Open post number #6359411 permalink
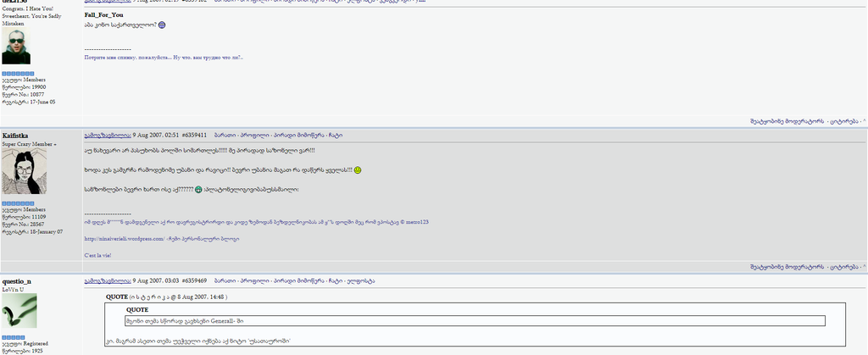Viewport: 868px width, 355px height. tap(194, 135)
